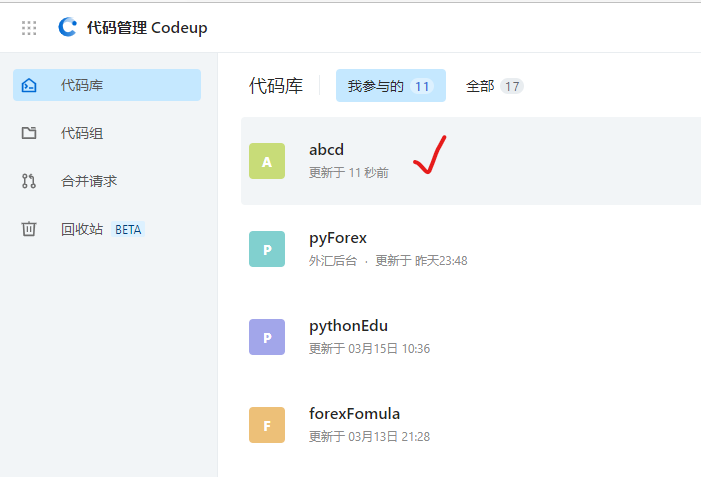
Task: Open the app grid launcher icon
Action: (29, 28)
